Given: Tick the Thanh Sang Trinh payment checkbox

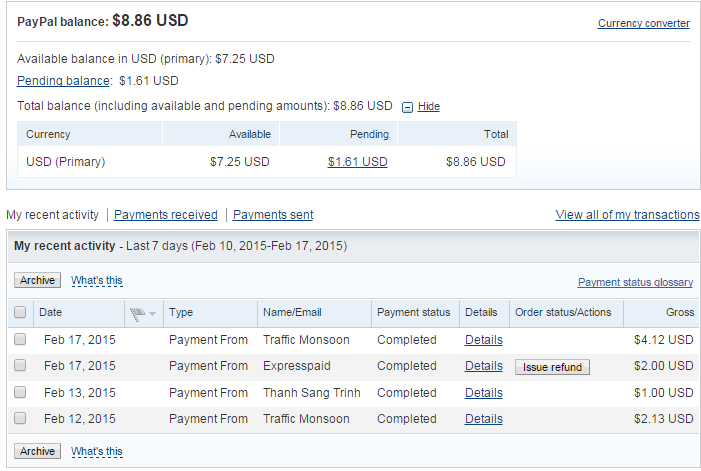Looking at the screenshot, I should (21, 393).
